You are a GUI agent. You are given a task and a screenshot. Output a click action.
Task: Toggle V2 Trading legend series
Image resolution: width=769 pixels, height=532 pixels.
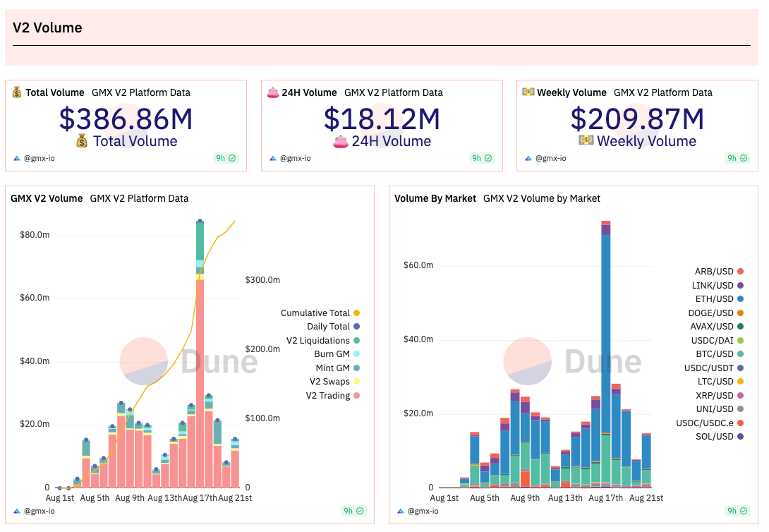coord(333,395)
